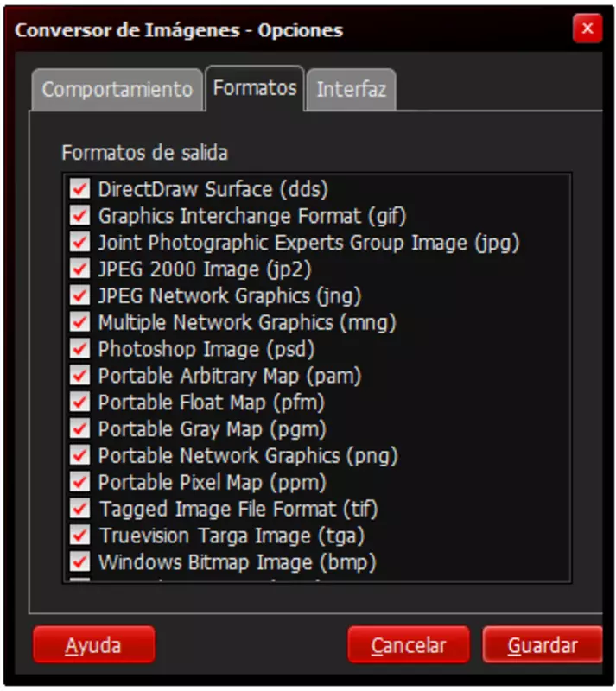The image size is (616, 691).
Task: Select the 'Truevision Targa Image (tga)' label text
Action: click(x=232, y=536)
